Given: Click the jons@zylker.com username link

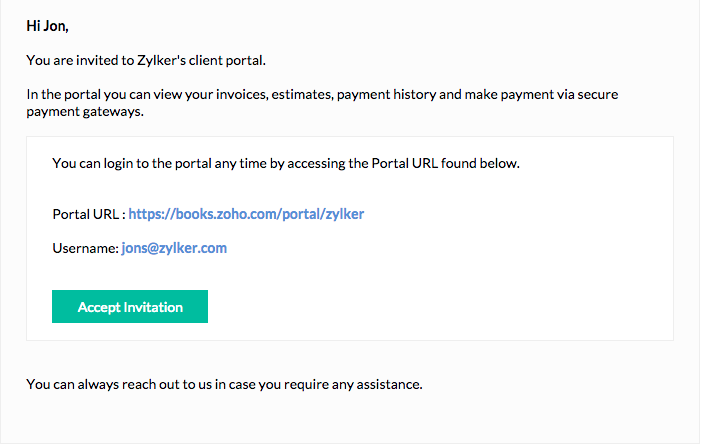Looking at the screenshot, I should pyautogui.click(x=174, y=248).
